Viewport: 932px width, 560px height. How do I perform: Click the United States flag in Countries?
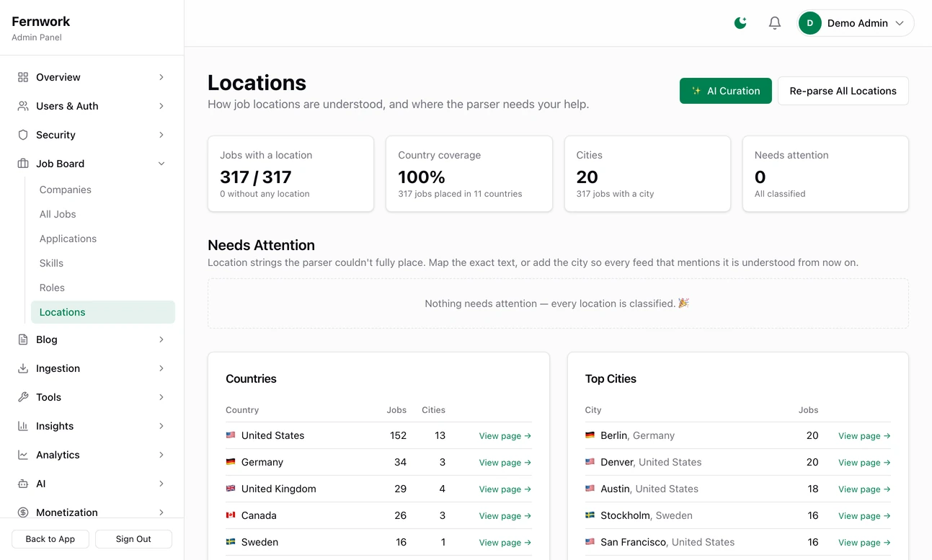[231, 435]
